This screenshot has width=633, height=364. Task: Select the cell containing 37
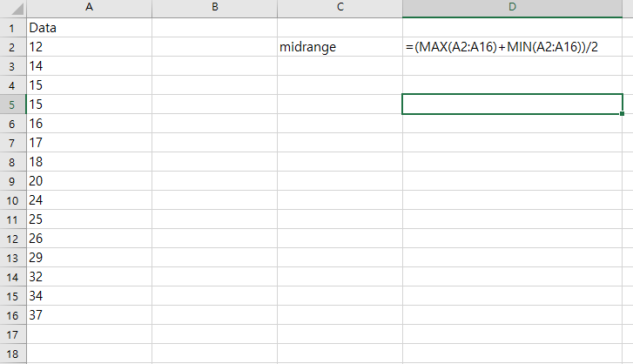(89, 315)
